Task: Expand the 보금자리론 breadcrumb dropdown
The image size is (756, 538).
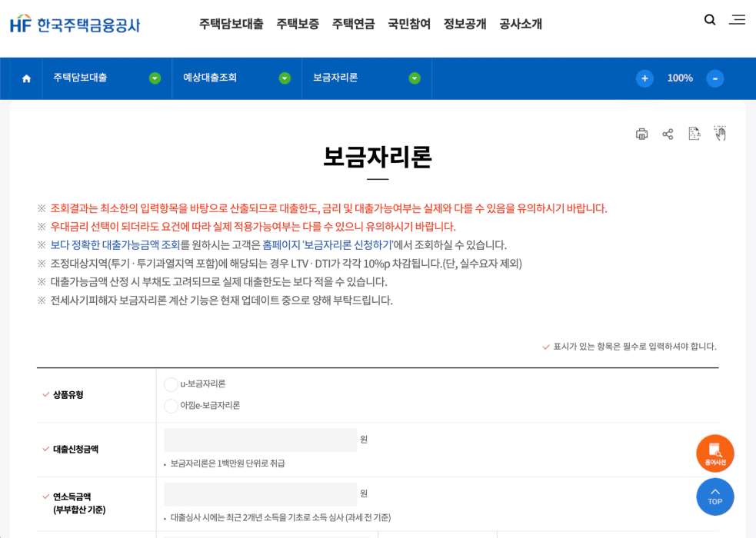Action: 415,78
